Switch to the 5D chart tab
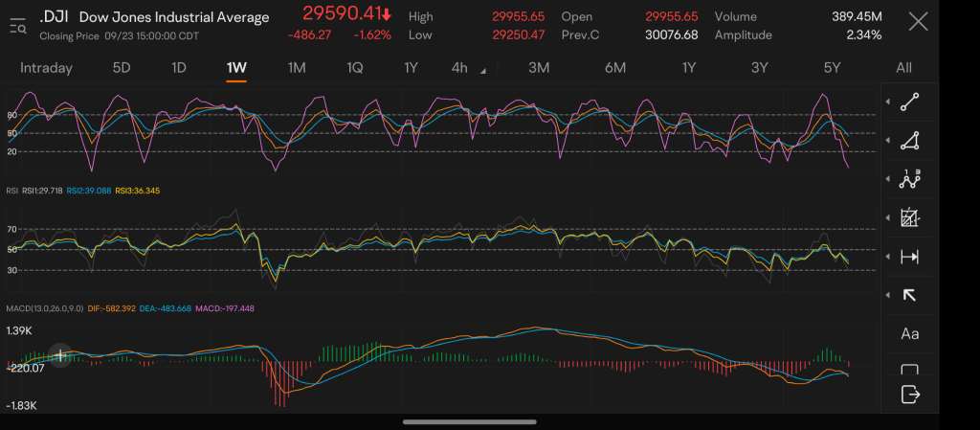The width and height of the screenshot is (980, 430). pos(122,68)
